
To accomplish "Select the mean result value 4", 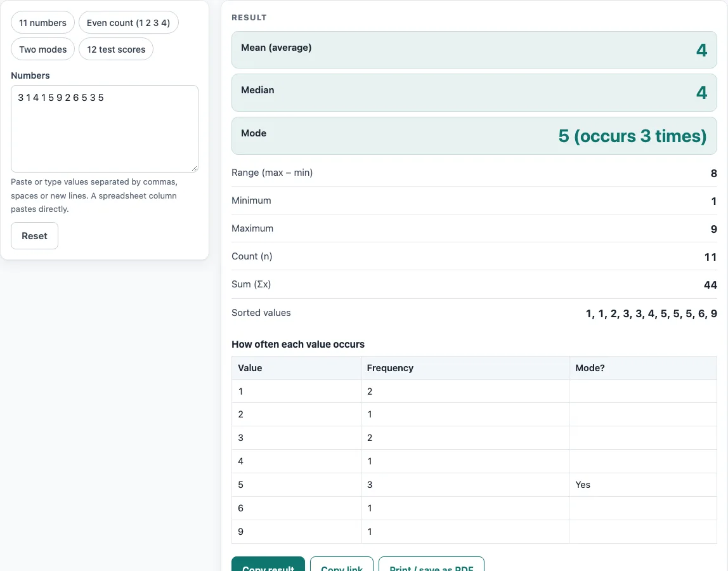I will tap(701, 50).
